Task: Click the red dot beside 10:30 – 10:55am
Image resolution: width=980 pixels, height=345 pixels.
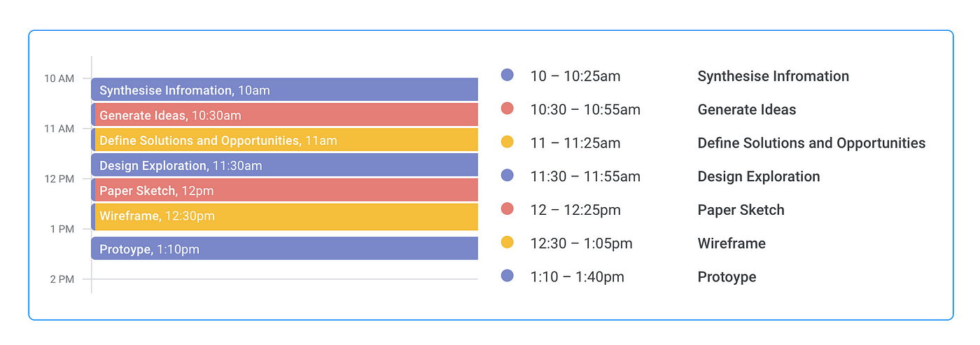Action: 507,108
